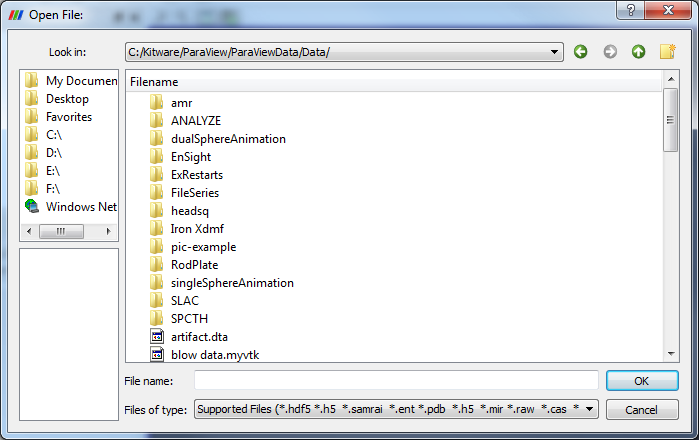Click the ExRestarts folder icon
The width and height of the screenshot is (699, 440).
[x=156, y=174]
